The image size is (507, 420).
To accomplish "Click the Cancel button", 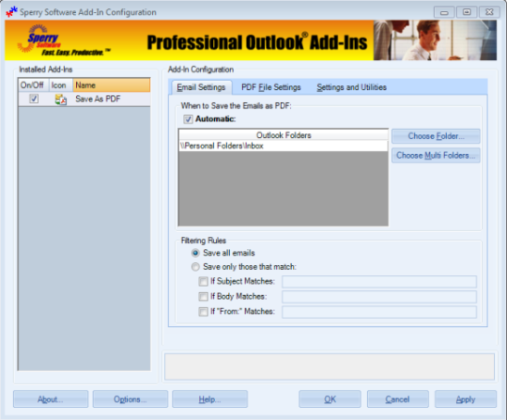I will 398,399.
